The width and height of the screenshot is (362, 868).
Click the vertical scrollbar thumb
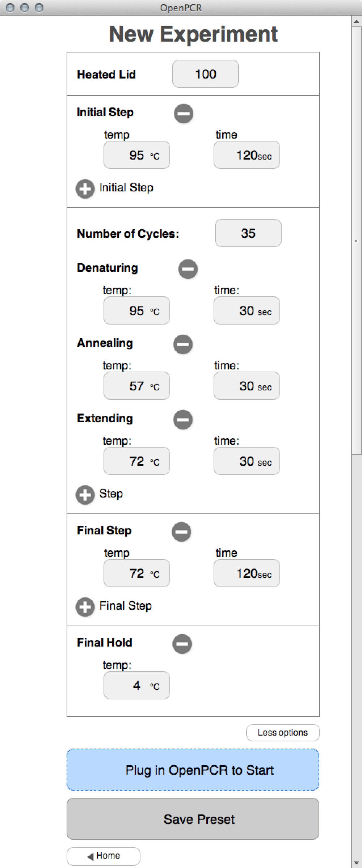tap(356, 239)
